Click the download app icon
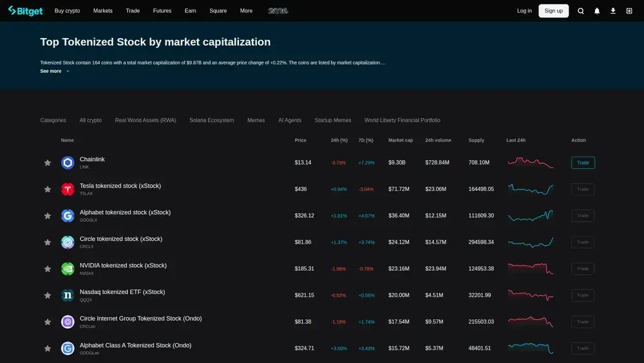This screenshot has height=363, width=644. point(613,11)
